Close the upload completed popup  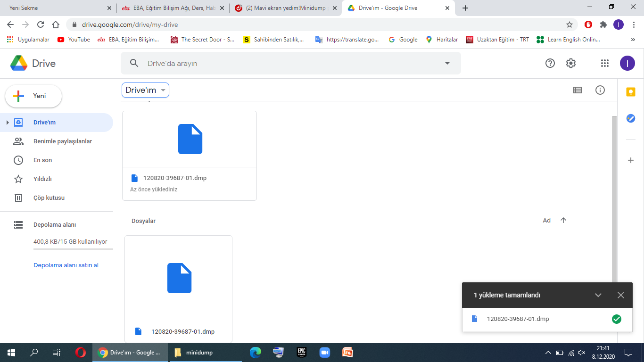point(621,295)
